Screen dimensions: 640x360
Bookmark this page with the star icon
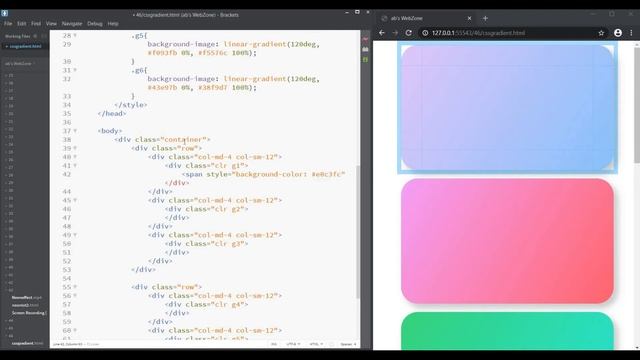pos(601,33)
